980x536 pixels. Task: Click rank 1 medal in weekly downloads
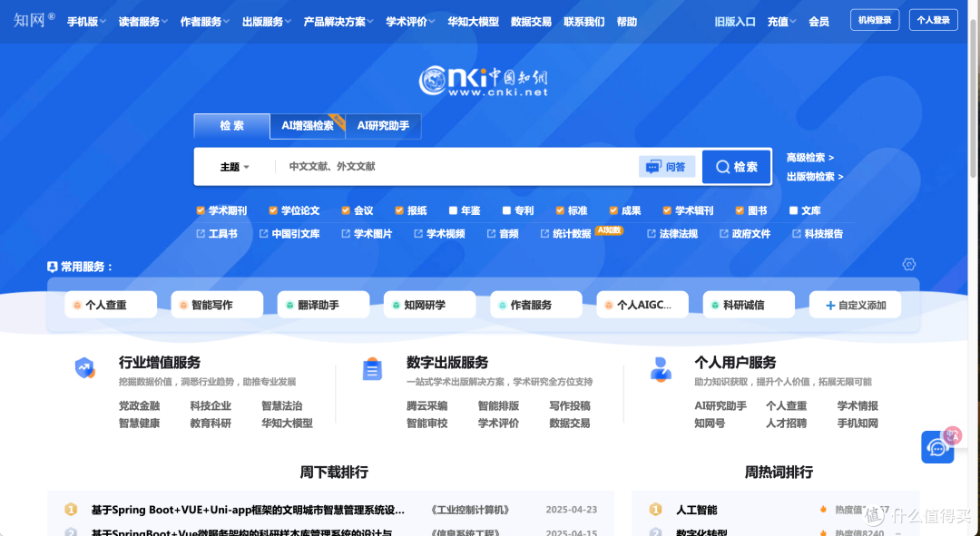[71, 510]
